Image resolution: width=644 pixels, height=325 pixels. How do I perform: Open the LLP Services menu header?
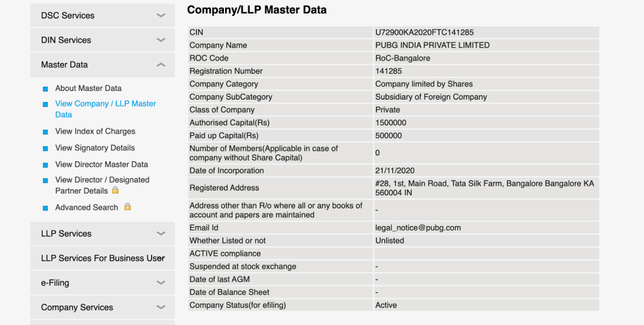tap(67, 234)
